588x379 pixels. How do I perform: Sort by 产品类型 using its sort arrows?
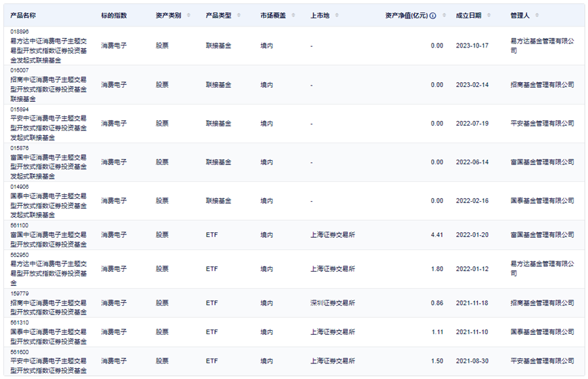tap(239, 16)
